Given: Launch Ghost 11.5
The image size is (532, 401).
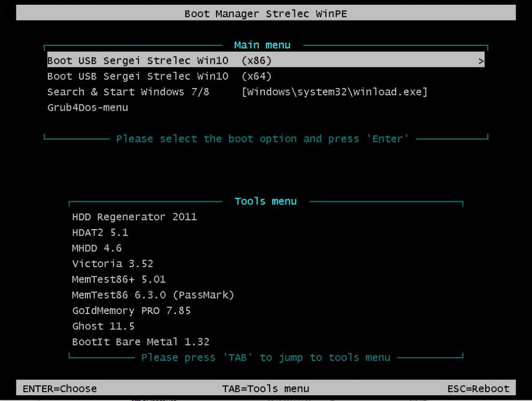Looking at the screenshot, I should pos(103,326).
